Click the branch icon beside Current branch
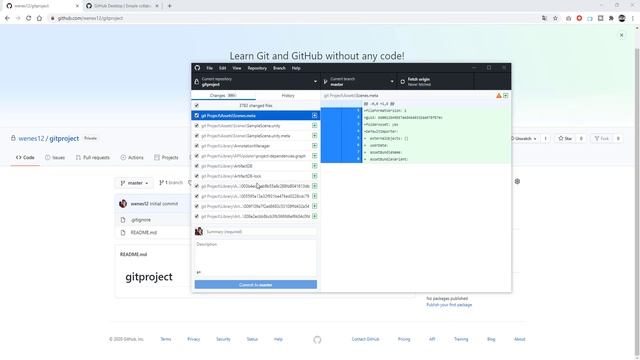 [326, 82]
